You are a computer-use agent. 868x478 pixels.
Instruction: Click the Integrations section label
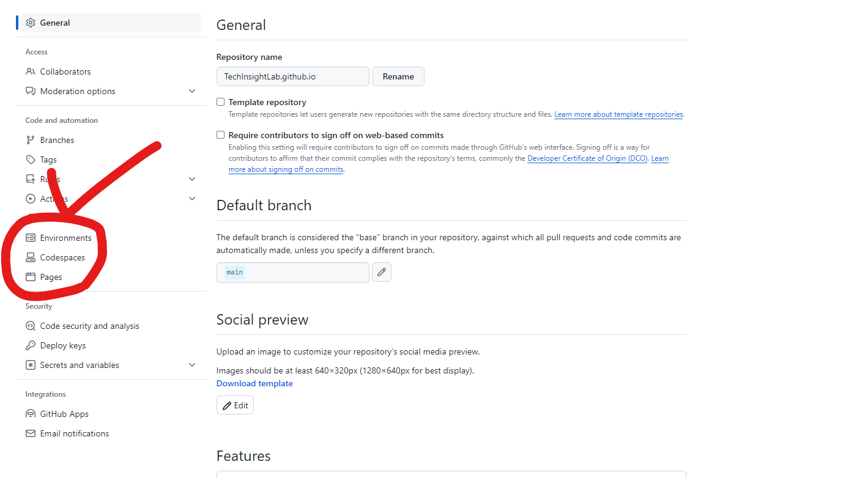point(45,394)
